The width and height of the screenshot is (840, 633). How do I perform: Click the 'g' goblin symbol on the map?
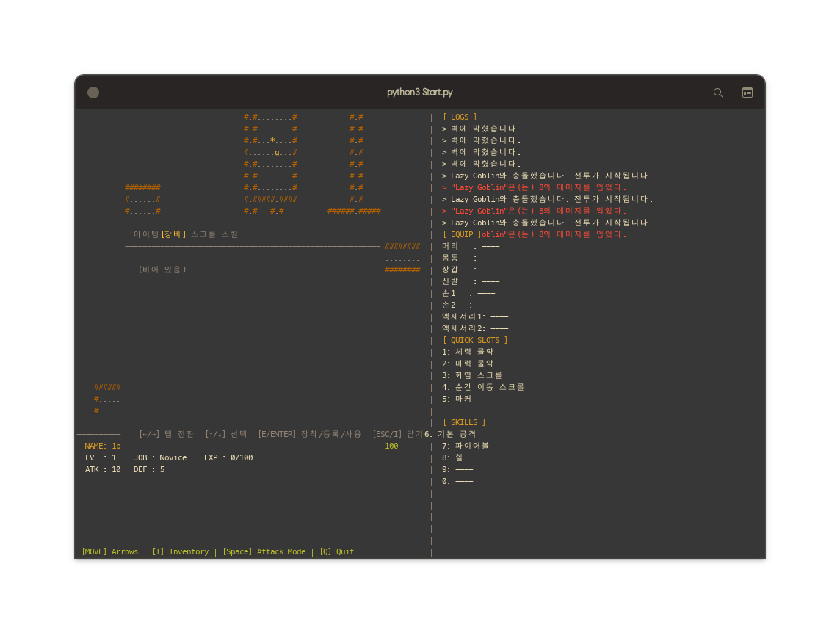click(277, 152)
